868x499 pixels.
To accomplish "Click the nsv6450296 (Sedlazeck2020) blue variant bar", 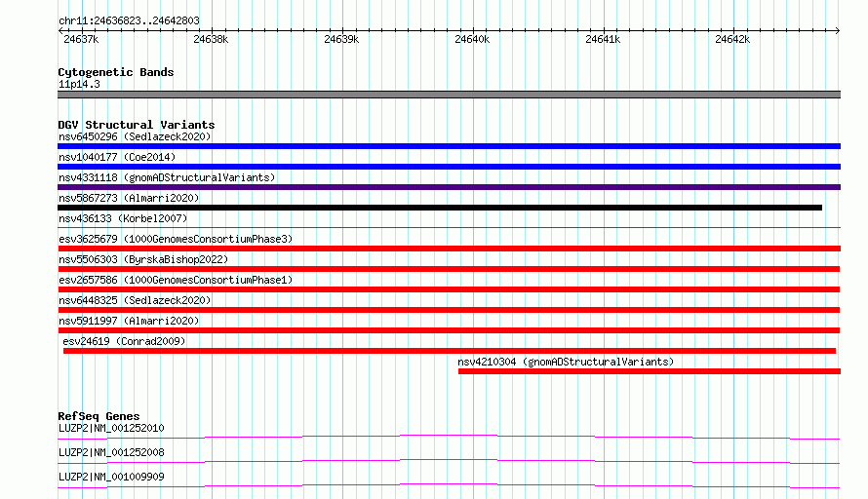I will (x=449, y=146).
